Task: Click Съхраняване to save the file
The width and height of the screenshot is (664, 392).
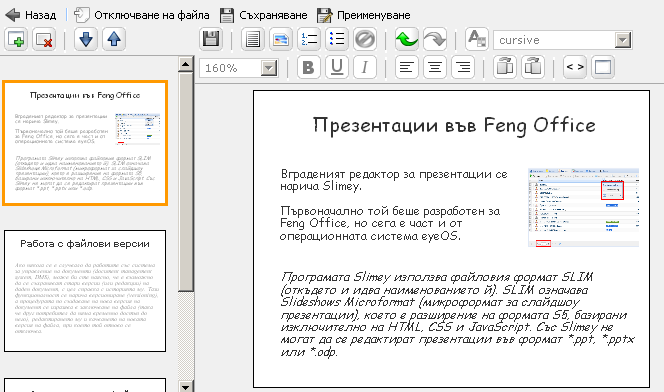Action: pyautogui.click(x=263, y=15)
